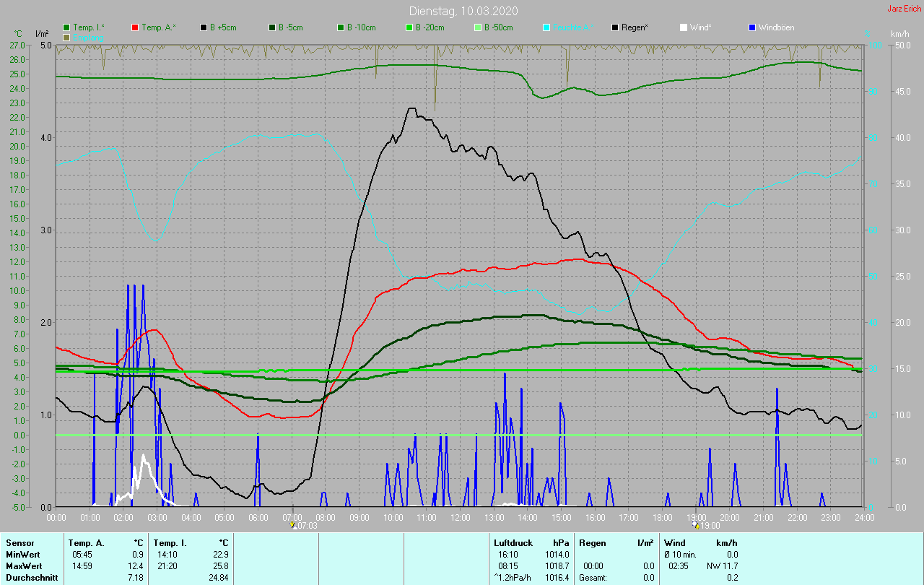
Task: Select the black B +5cm legend marker
Action: coord(204,27)
